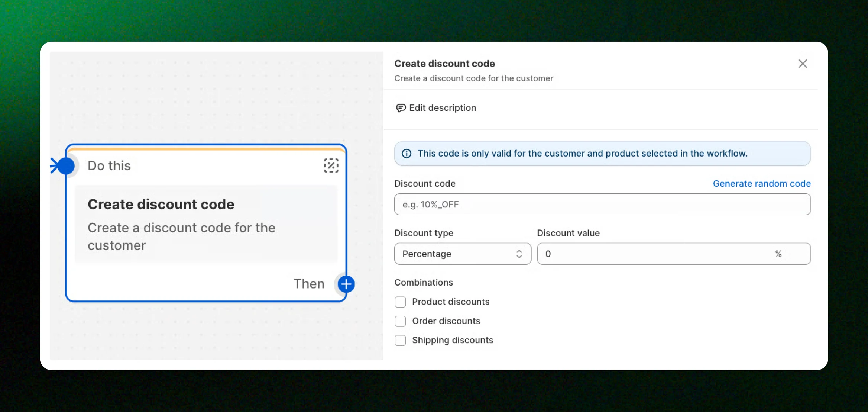
Task: Click the up-down chevron in Percentage selector
Action: click(x=519, y=254)
